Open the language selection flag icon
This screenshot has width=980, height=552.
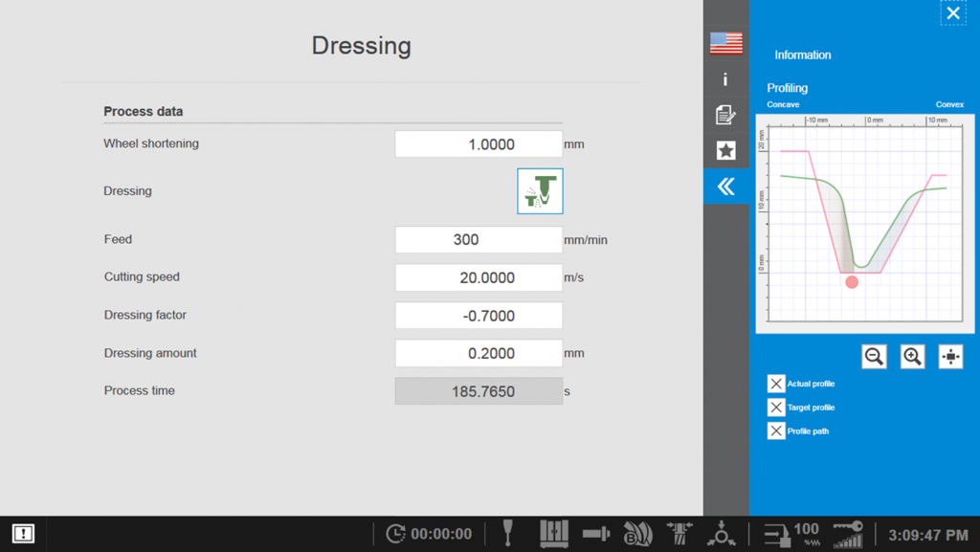click(x=726, y=43)
